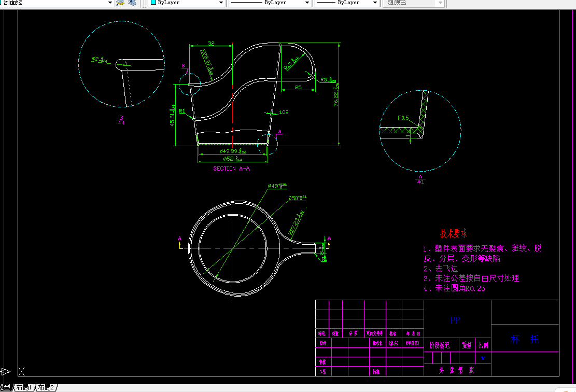Select the red 技术要求 heading
576x392 pixels.
pyautogui.click(x=454, y=233)
